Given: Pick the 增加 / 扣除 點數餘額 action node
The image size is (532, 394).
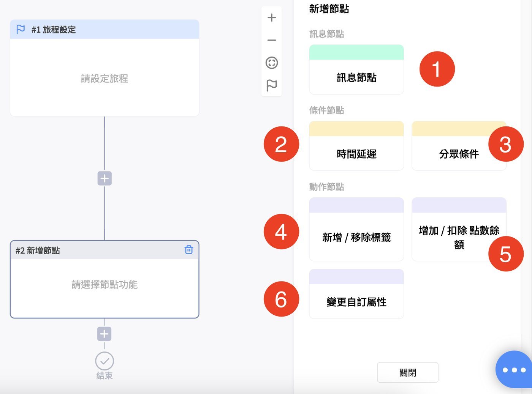Looking at the screenshot, I should [459, 229].
